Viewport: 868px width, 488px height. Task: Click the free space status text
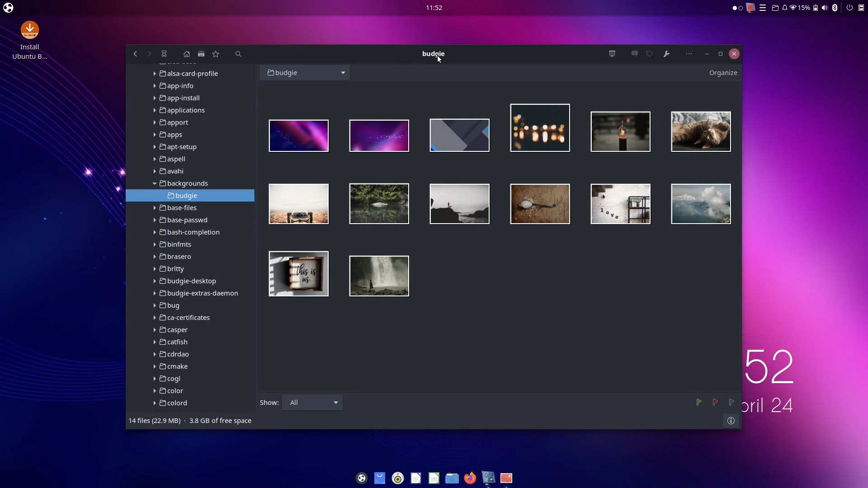220,421
